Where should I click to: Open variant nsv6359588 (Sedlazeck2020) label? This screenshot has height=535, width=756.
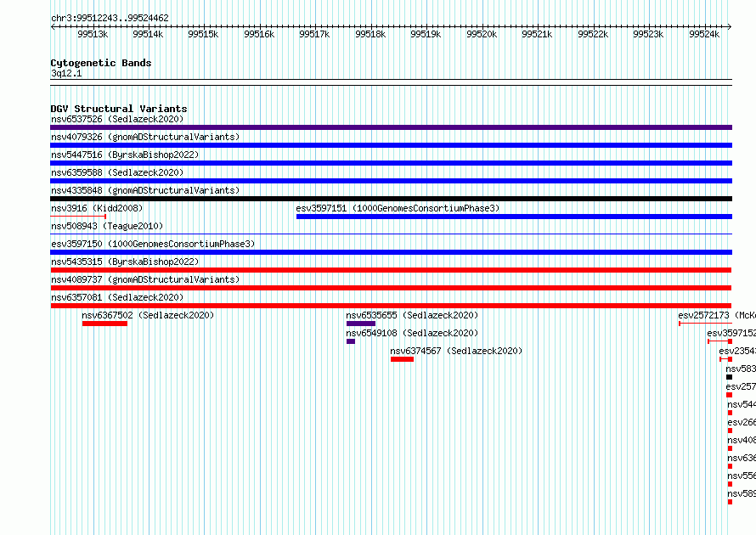tap(117, 172)
